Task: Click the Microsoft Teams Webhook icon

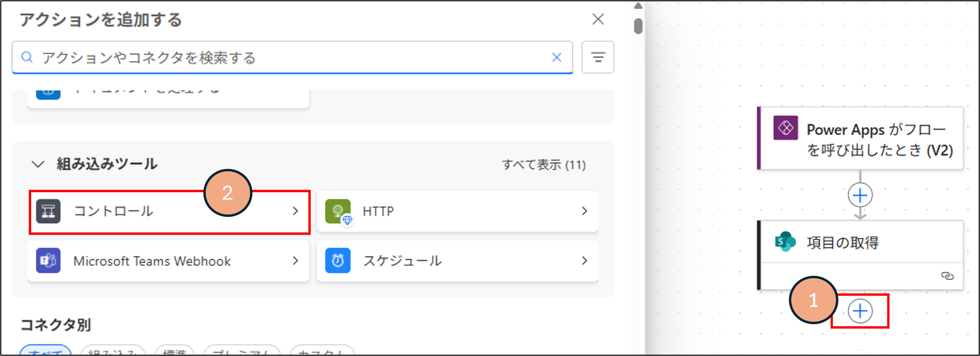Action: click(x=48, y=261)
